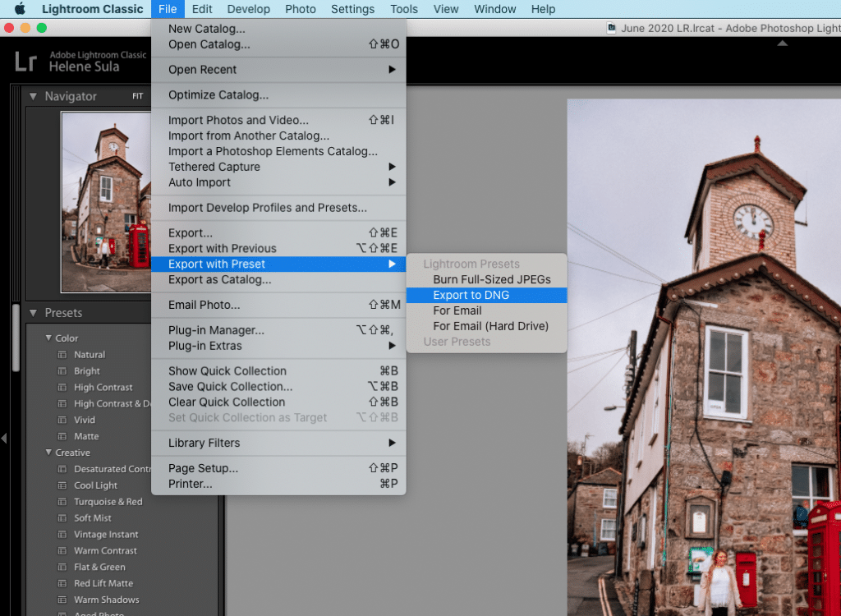
Task: Apply the Soft Mist preset
Action: tap(93, 518)
